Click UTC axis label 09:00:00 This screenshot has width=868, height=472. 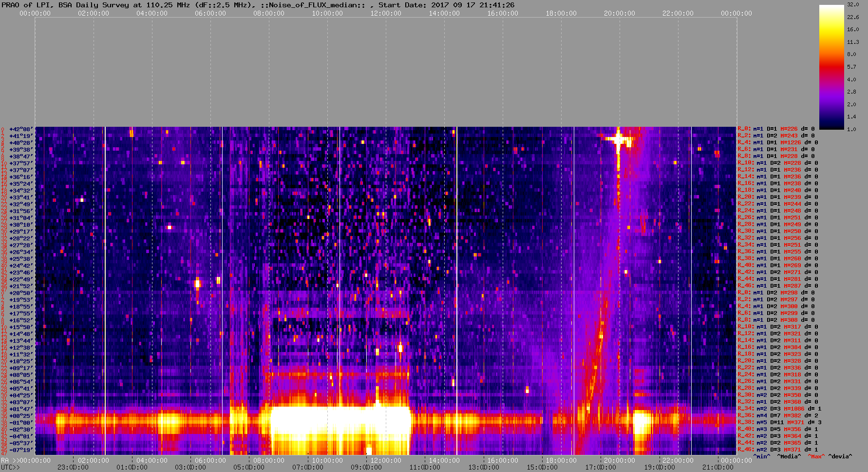pyautogui.click(x=366, y=467)
